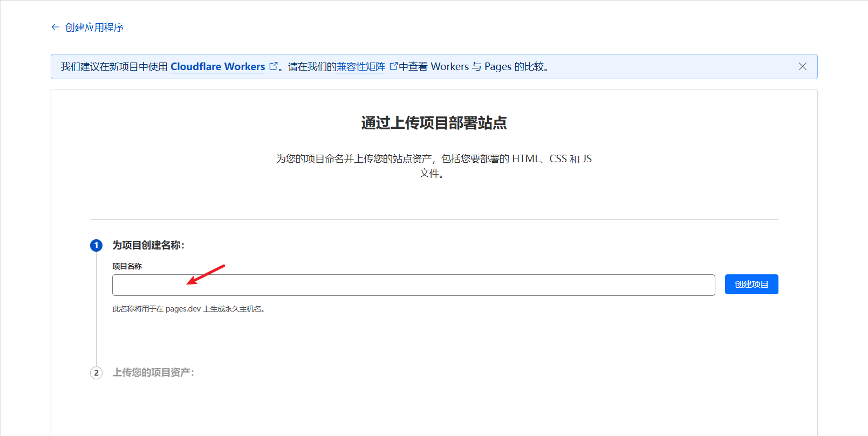Click external-link icon after 兼容性矩阵

click(393, 66)
